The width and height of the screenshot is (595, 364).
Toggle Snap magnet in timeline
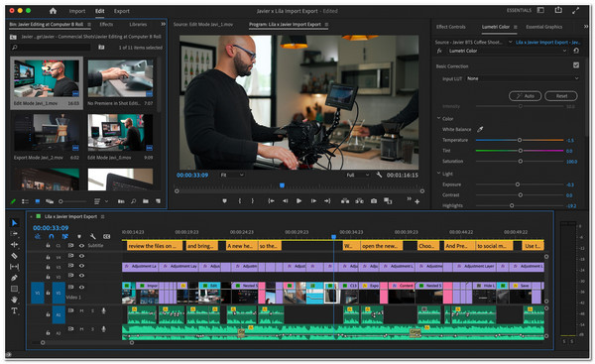pyautogui.click(x=52, y=236)
